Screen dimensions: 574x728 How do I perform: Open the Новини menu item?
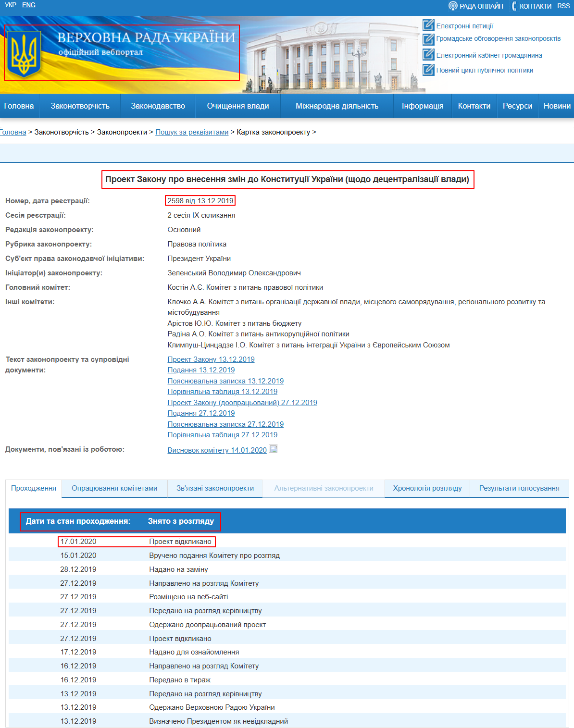(x=557, y=106)
